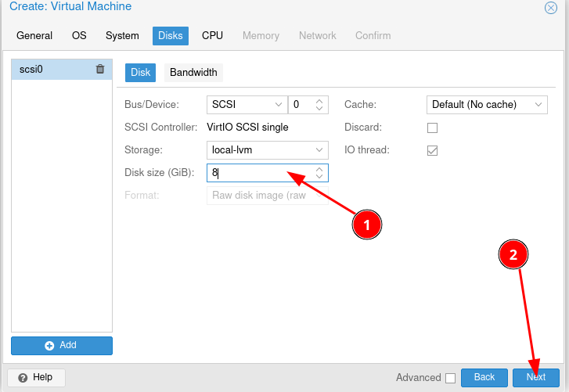Click the Help question mark button

click(36, 377)
